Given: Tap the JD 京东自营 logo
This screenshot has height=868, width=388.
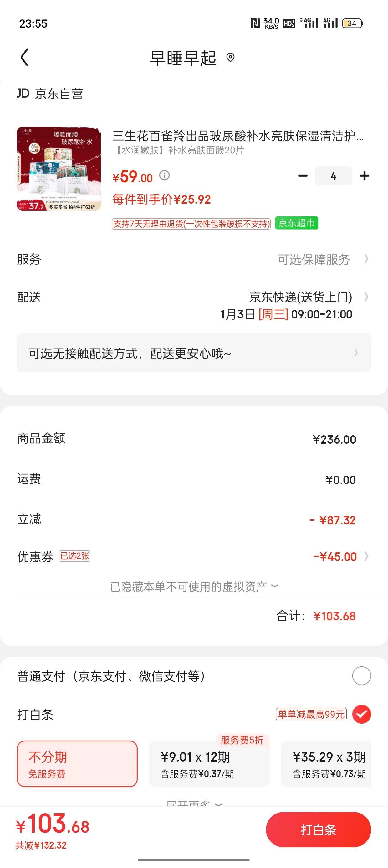Looking at the screenshot, I should pos(50,94).
